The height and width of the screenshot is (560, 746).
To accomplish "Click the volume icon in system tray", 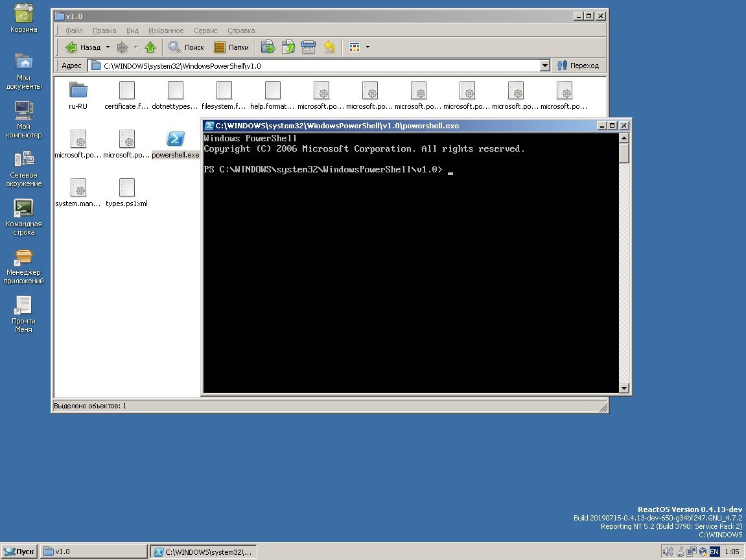I will pyautogui.click(x=668, y=552).
